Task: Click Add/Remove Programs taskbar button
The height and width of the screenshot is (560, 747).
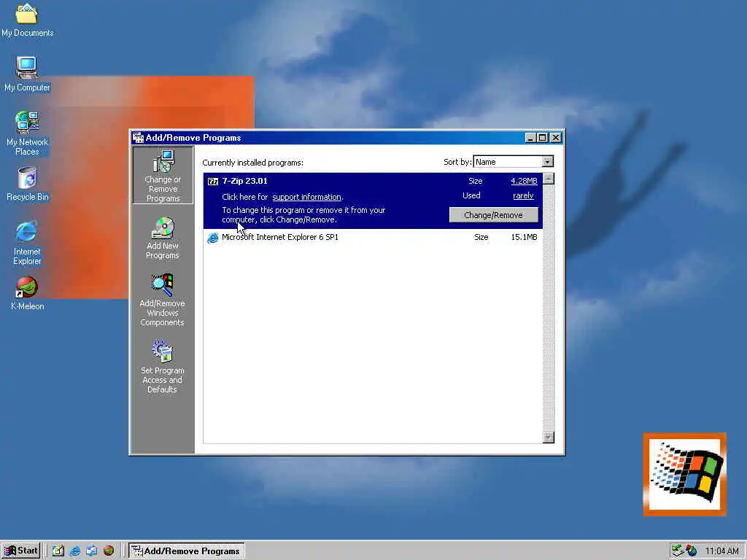Action: [x=186, y=551]
